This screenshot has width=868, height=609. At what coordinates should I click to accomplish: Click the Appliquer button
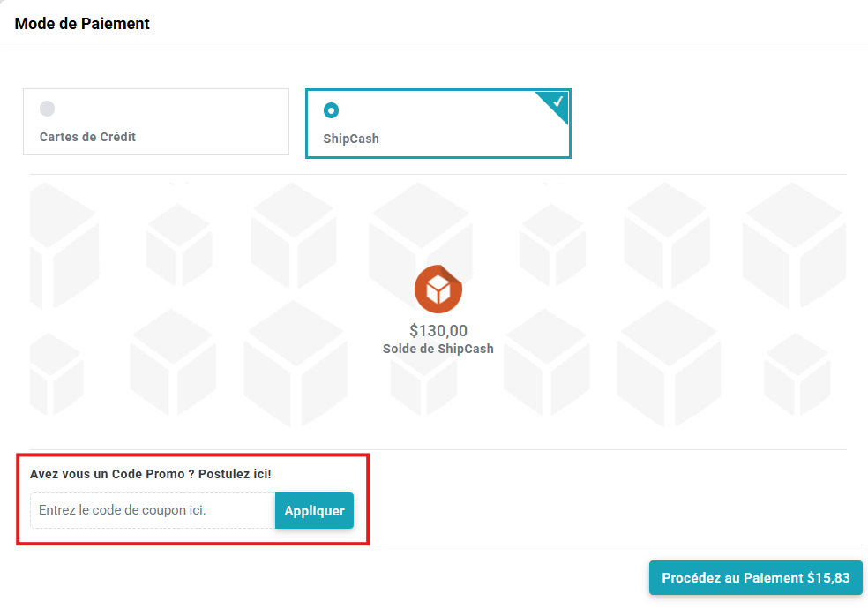pos(314,510)
